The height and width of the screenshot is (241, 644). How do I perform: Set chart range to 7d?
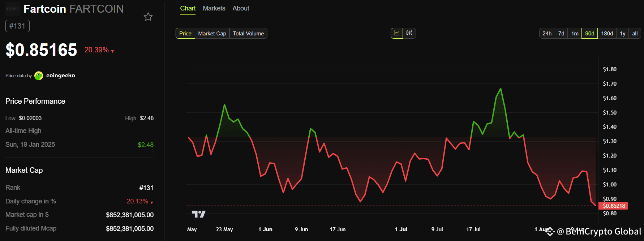pos(561,33)
